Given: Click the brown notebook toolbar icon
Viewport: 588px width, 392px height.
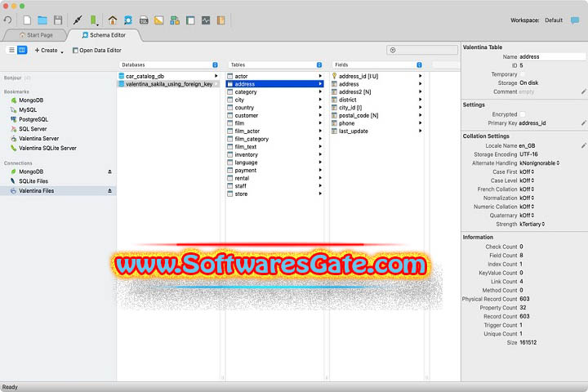Looking at the screenshot, I should coord(220,20).
